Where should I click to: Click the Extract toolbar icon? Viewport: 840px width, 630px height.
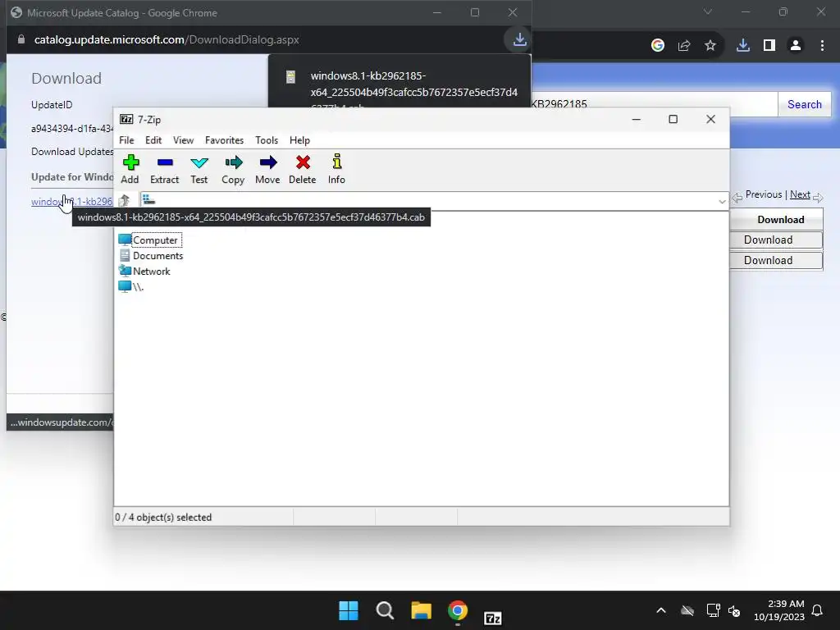(164, 169)
